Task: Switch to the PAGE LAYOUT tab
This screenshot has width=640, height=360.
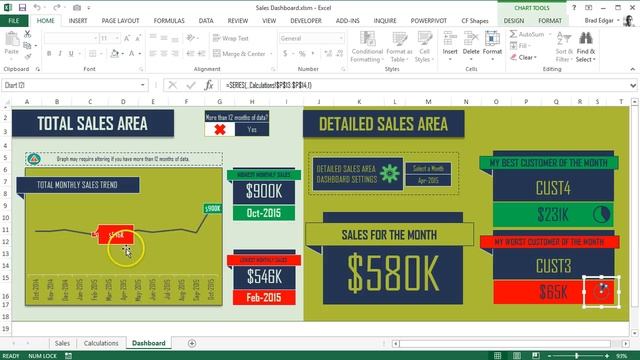Action: pyautogui.click(x=120, y=20)
